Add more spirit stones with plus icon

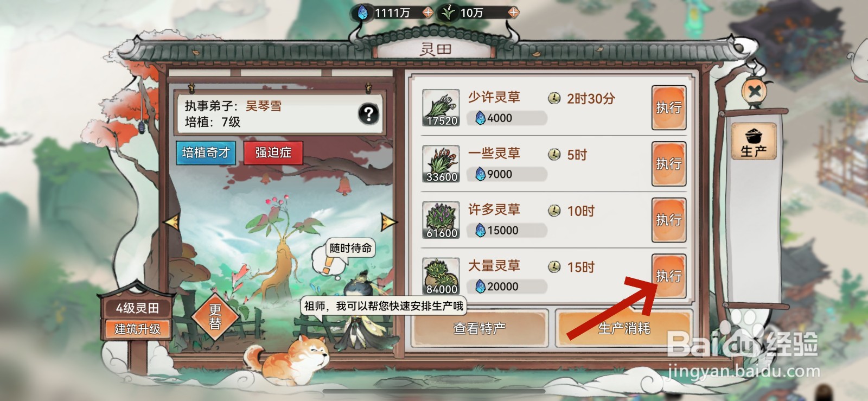coord(427,12)
